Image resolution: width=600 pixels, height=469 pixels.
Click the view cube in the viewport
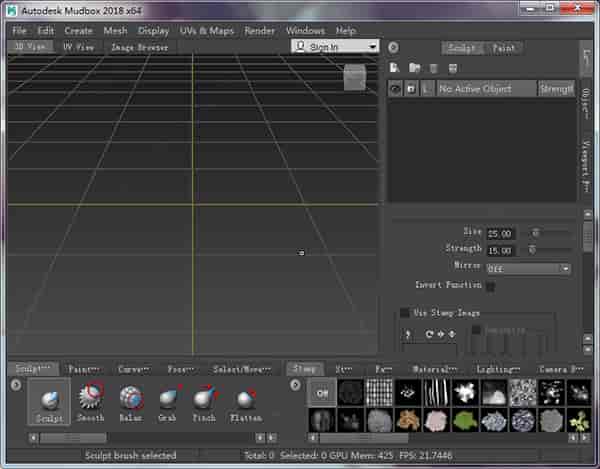pos(354,76)
